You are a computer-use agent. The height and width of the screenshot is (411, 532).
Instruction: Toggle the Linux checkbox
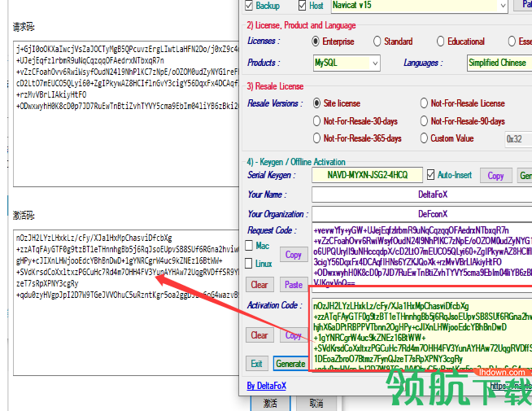pyautogui.click(x=249, y=264)
